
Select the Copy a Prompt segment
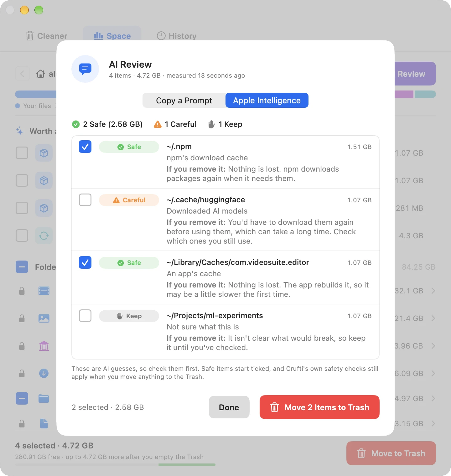pos(184,100)
